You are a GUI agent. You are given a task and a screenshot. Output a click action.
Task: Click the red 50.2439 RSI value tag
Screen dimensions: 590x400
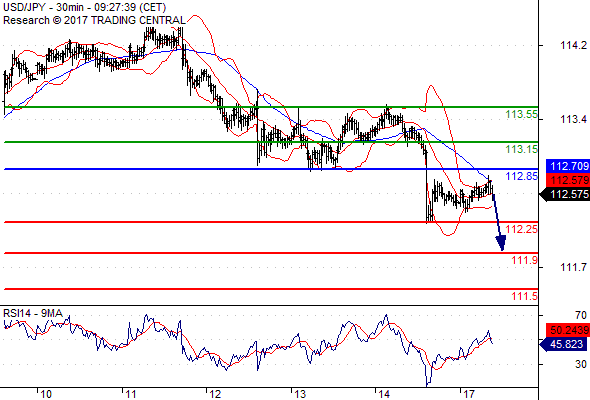(568, 330)
